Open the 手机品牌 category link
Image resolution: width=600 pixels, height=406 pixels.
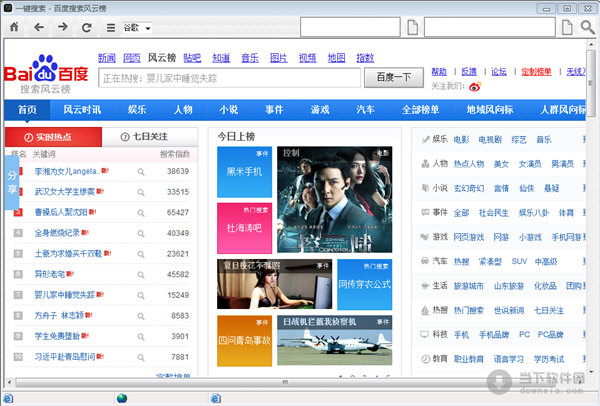click(494, 334)
